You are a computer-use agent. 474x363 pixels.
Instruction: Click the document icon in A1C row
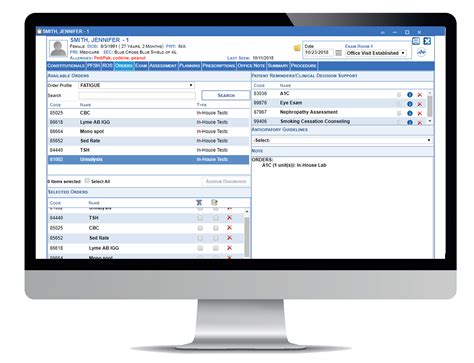(399, 95)
